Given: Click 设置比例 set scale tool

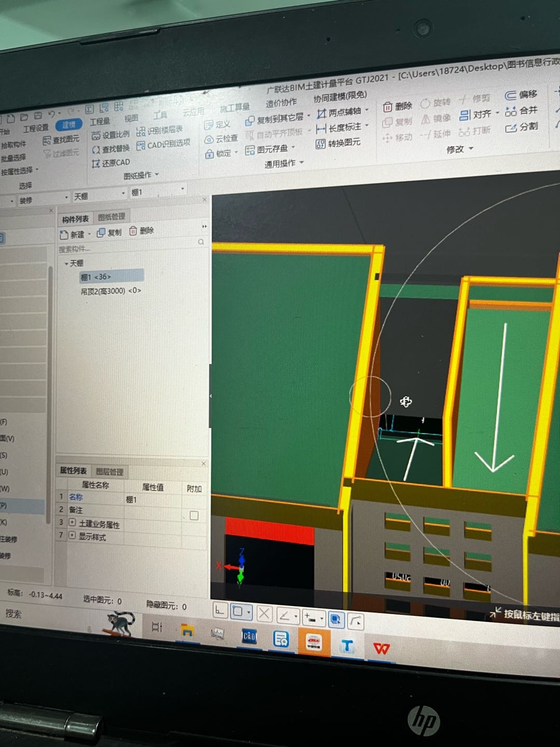Looking at the screenshot, I should (x=110, y=135).
